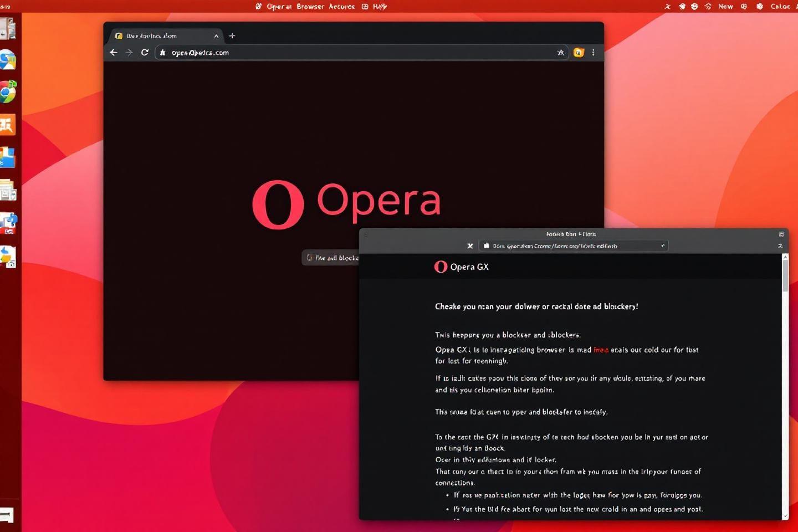Open the blue multicolor app icon below the orange one
This screenshot has height=532, width=798.
click(x=8, y=157)
